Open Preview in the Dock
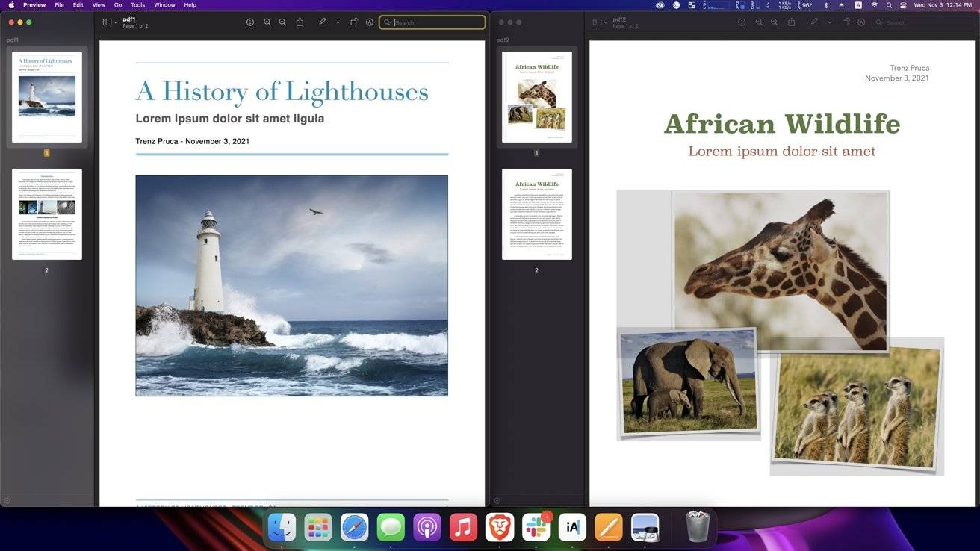Viewport: 980px width, 551px height. pyautogui.click(x=644, y=527)
